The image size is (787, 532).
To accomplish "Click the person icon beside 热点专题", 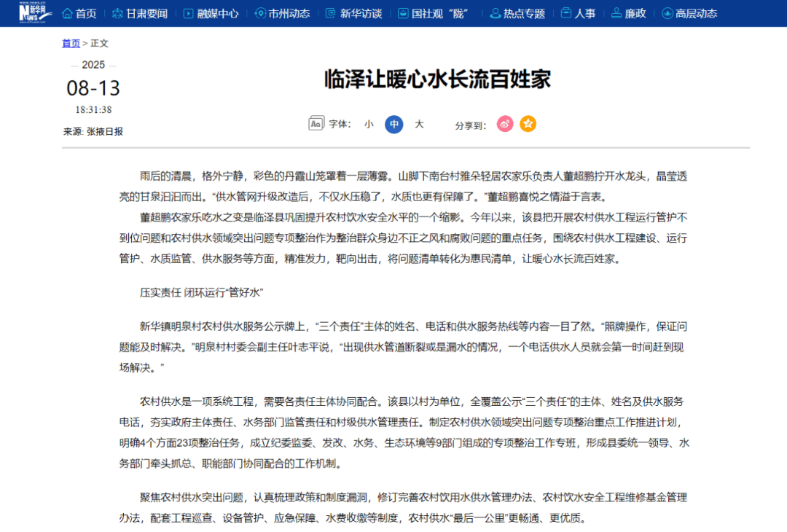I will 495,14.
